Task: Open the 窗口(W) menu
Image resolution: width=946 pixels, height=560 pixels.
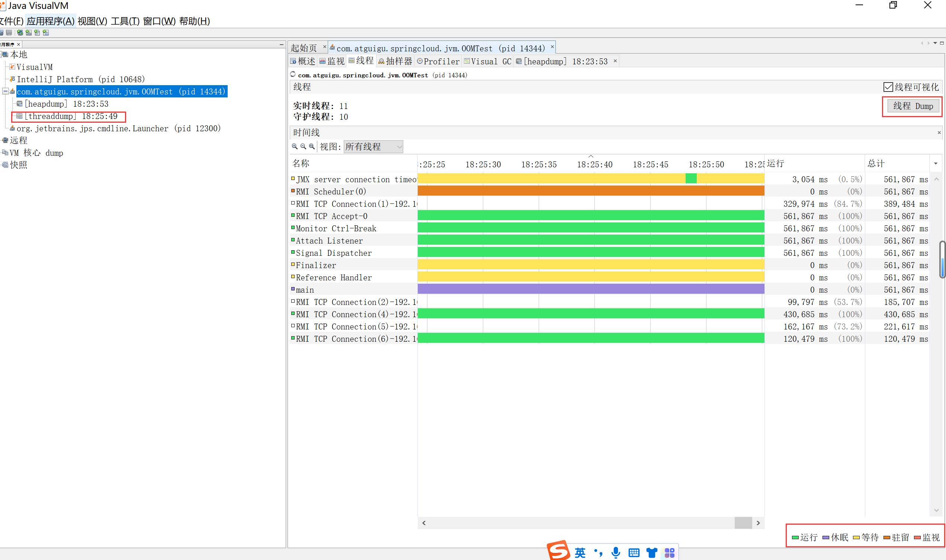Action: point(159,21)
